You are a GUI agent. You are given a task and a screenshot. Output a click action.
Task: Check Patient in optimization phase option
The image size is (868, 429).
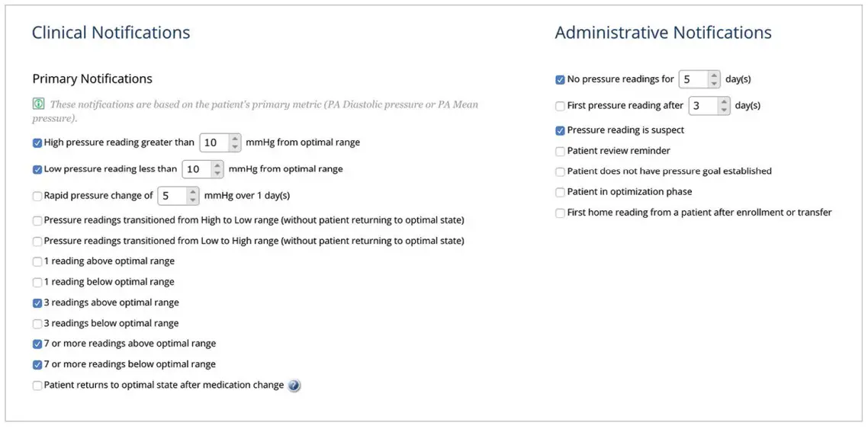[561, 192]
